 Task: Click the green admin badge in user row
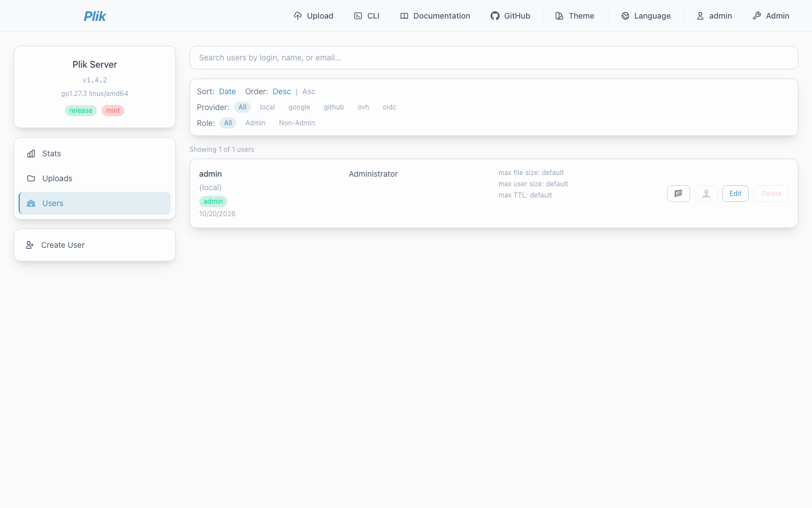coord(213,202)
